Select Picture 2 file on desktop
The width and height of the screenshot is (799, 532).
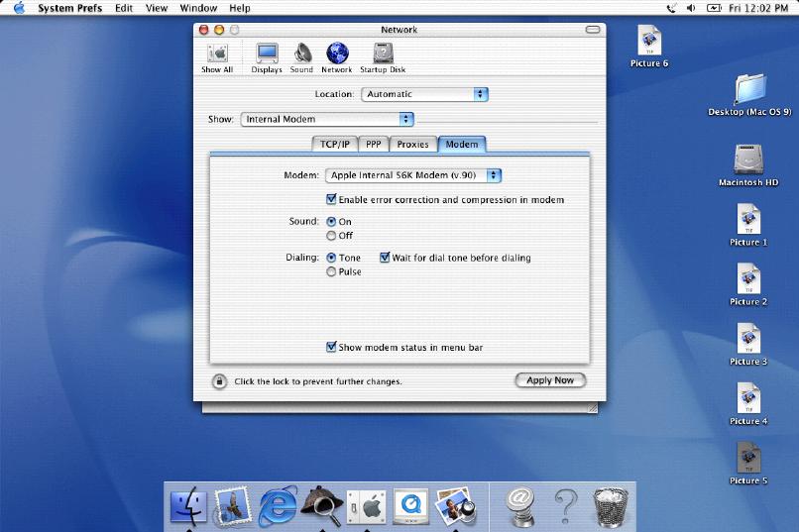coord(748,284)
